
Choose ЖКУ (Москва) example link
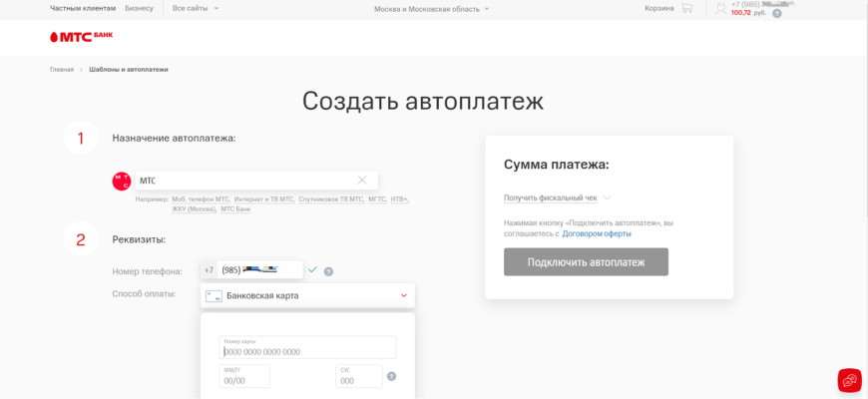194,209
